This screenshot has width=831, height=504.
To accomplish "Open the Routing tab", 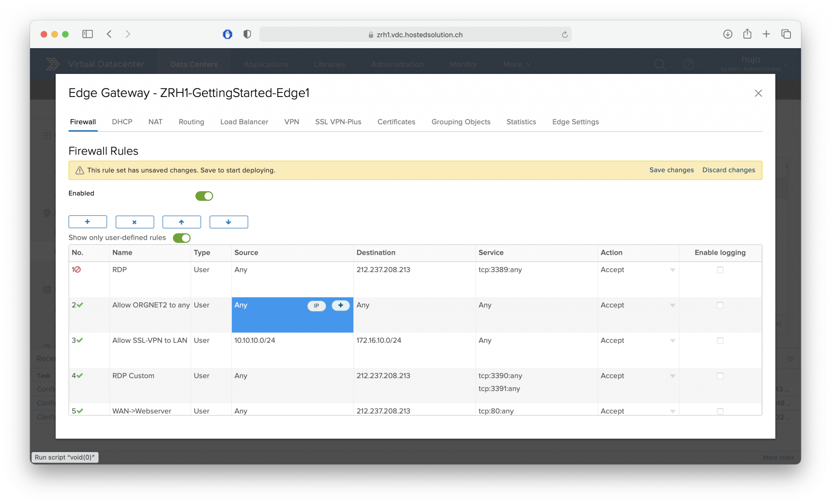I will pos(191,122).
